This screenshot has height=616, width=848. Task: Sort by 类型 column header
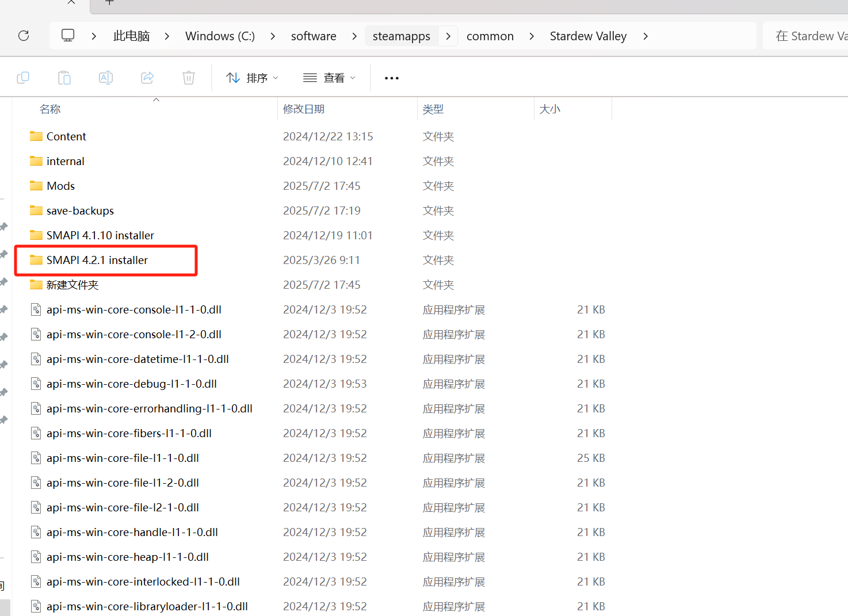[433, 109]
